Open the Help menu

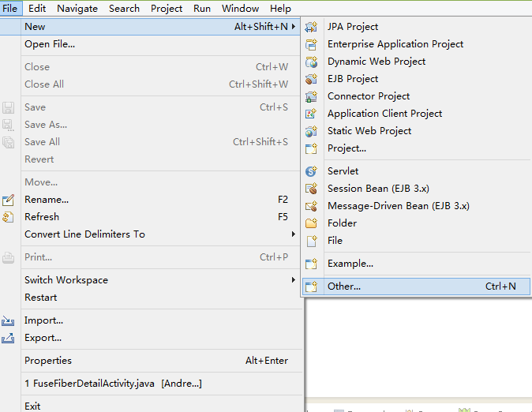(280, 8)
